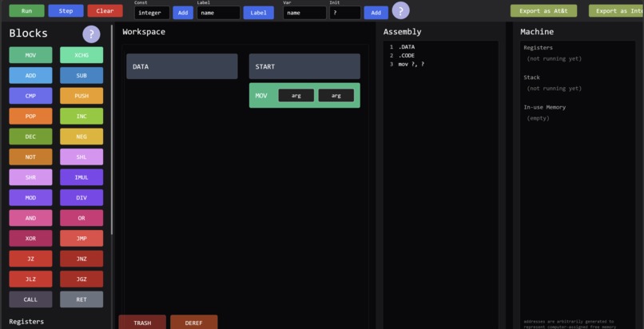Click the Stack heading in Machine panel
644x329 pixels.
coord(532,77)
